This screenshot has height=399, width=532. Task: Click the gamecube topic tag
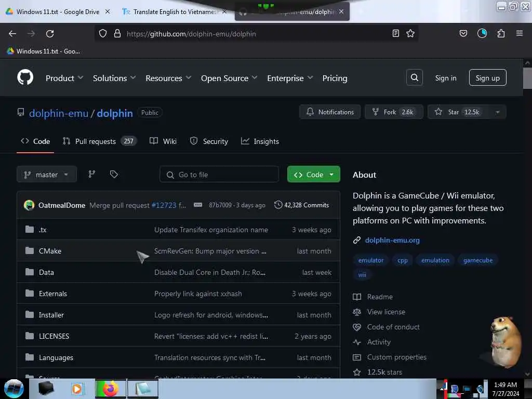[x=478, y=260]
